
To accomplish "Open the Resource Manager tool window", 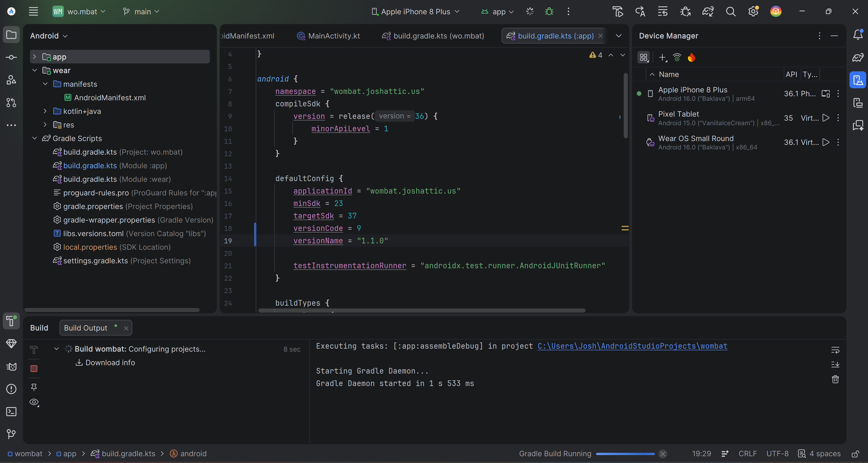I will 11,80.
